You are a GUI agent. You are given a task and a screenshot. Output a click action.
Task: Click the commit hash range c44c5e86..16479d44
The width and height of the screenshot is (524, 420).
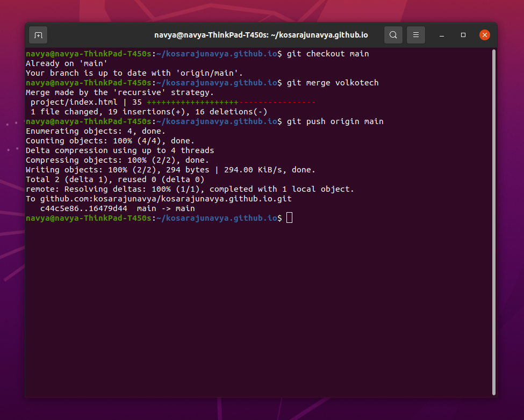[x=83, y=208]
